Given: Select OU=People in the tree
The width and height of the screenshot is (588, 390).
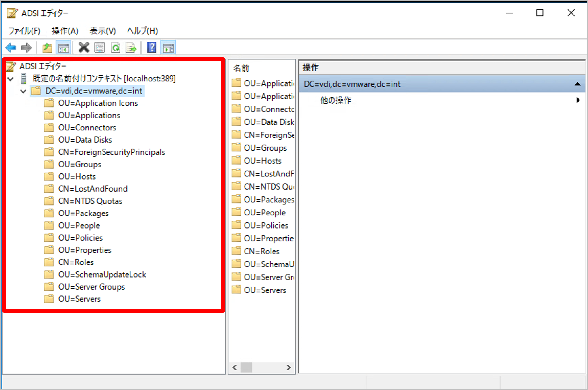Looking at the screenshot, I should click(79, 225).
